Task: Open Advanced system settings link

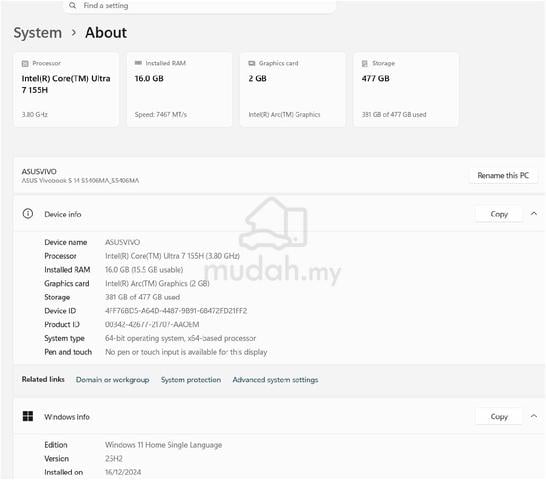Action: click(x=275, y=380)
